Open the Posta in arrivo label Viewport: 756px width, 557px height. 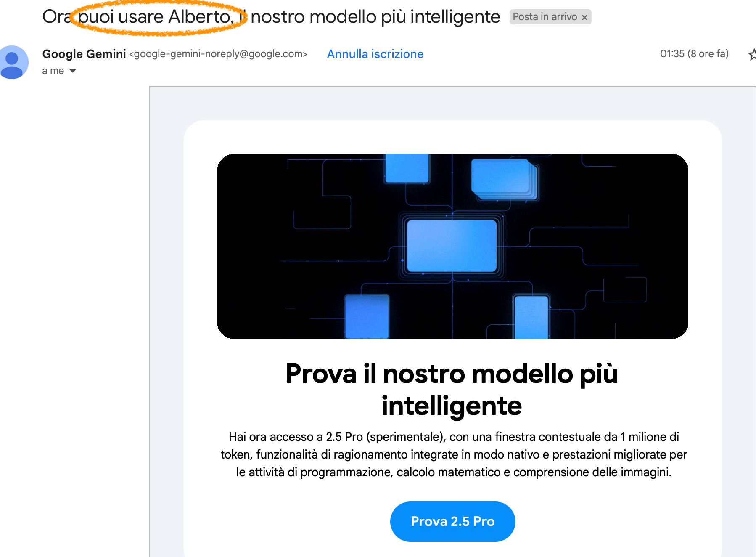coord(545,17)
